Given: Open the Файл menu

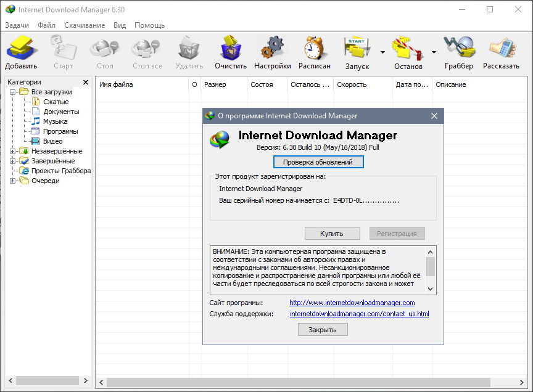Looking at the screenshot, I should [46, 25].
